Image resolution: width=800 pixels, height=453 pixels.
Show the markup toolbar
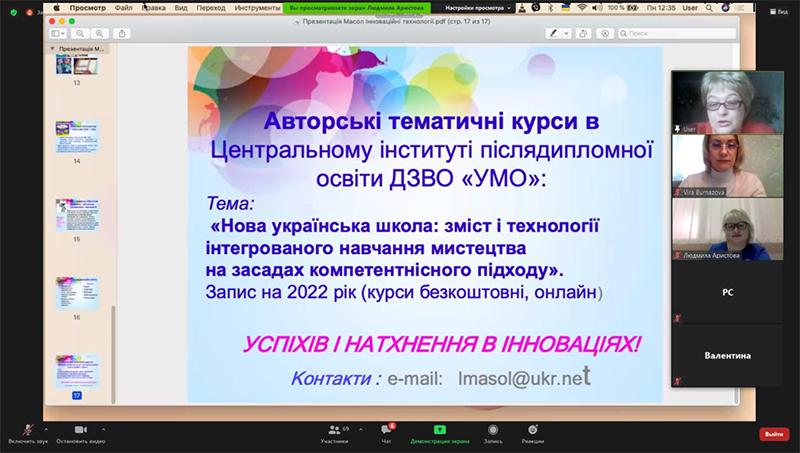coord(605,33)
